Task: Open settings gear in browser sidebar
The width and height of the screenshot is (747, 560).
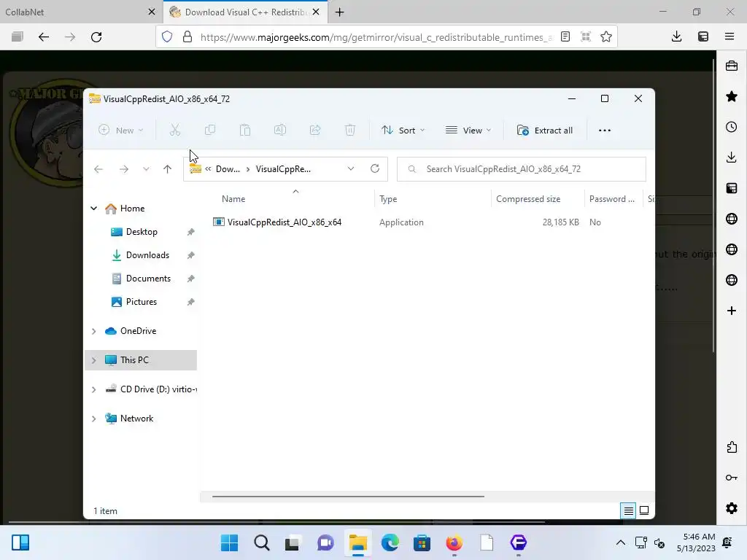Action: point(731,508)
